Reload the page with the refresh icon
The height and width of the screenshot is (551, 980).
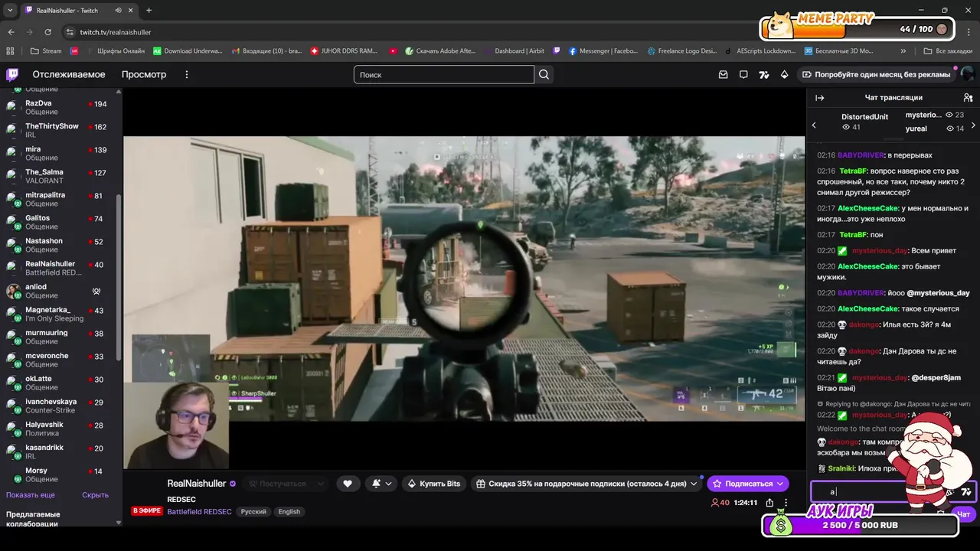47,32
